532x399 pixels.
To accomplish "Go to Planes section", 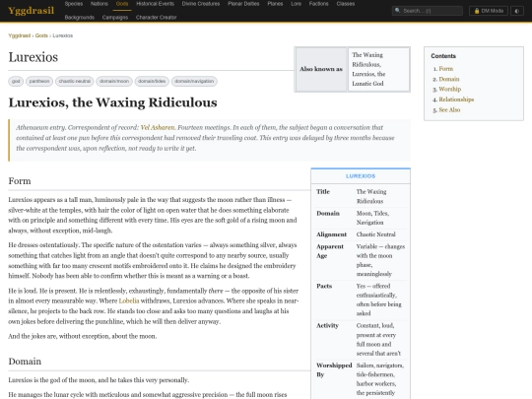I will pyautogui.click(x=275, y=4).
